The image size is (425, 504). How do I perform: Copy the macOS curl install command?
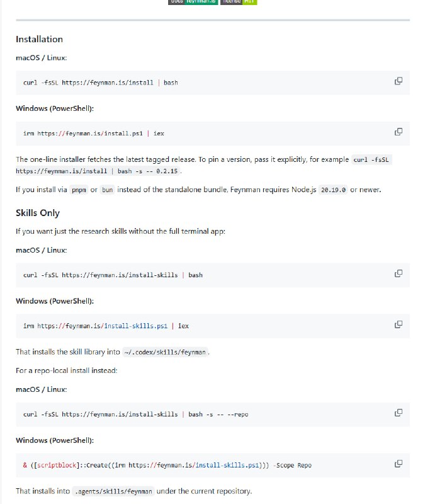coord(398,81)
